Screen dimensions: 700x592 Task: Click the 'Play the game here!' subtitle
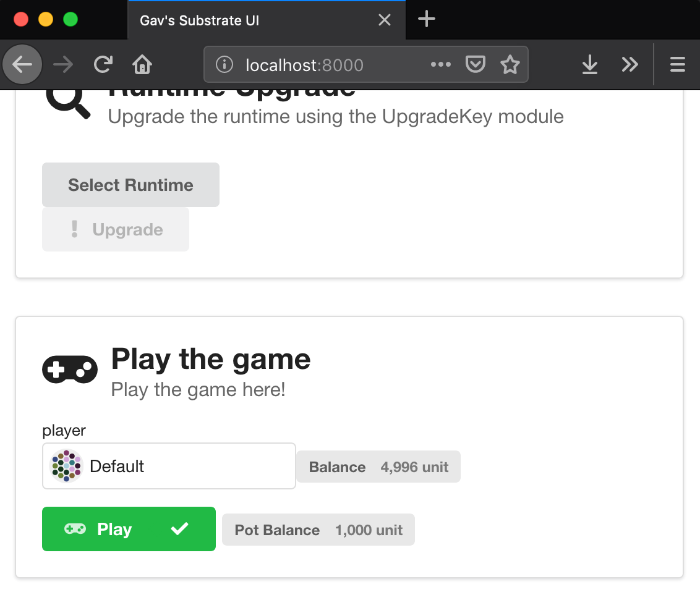[198, 389]
